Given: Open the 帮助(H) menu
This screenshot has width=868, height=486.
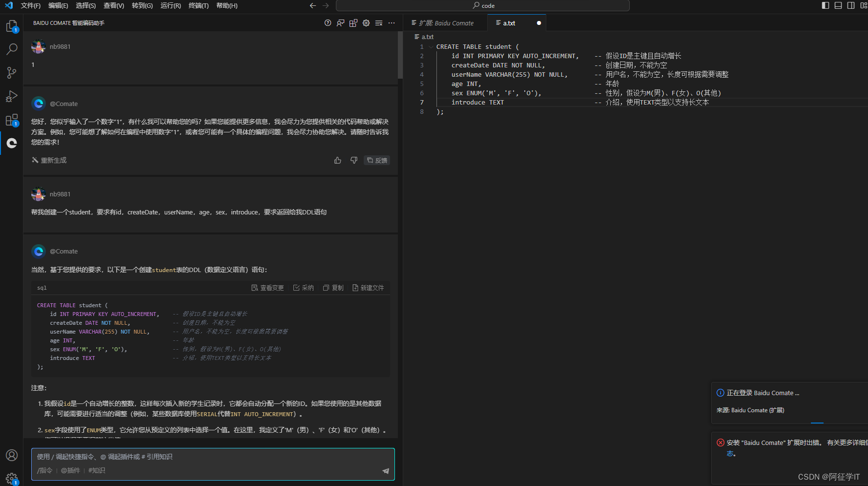Looking at the screenshot, I should click(227, 5).
